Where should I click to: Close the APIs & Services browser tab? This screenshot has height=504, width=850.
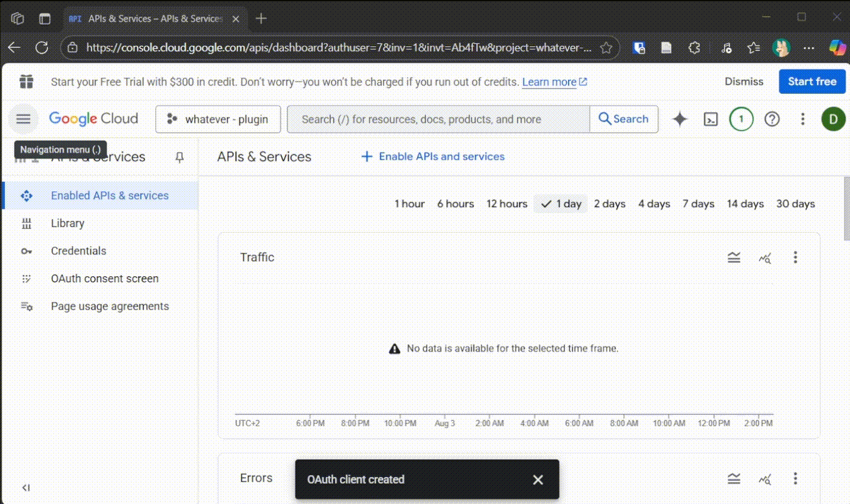tap(236, 19)
